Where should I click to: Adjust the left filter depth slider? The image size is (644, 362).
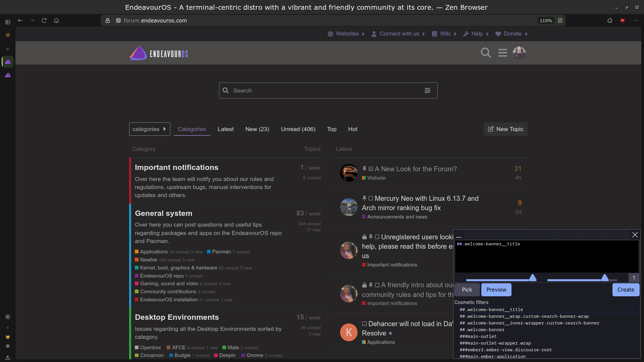click(533, 278)
